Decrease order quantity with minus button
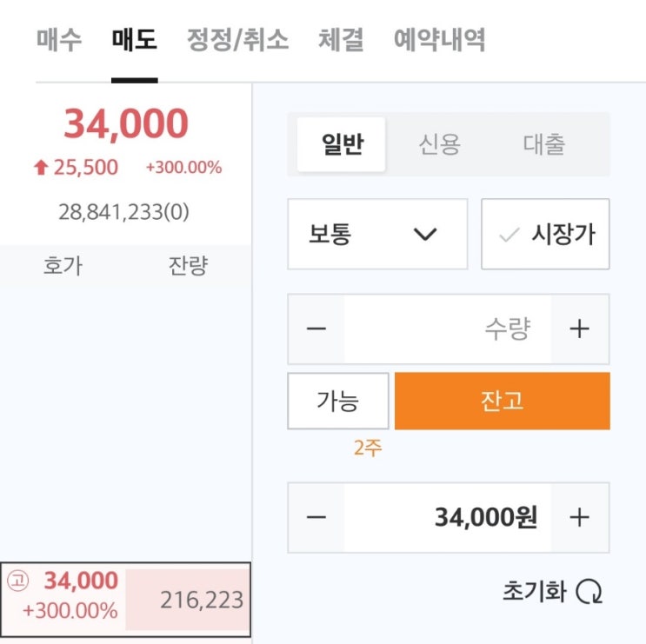Viewport: 646px width, 644px height. pos(316,329)
